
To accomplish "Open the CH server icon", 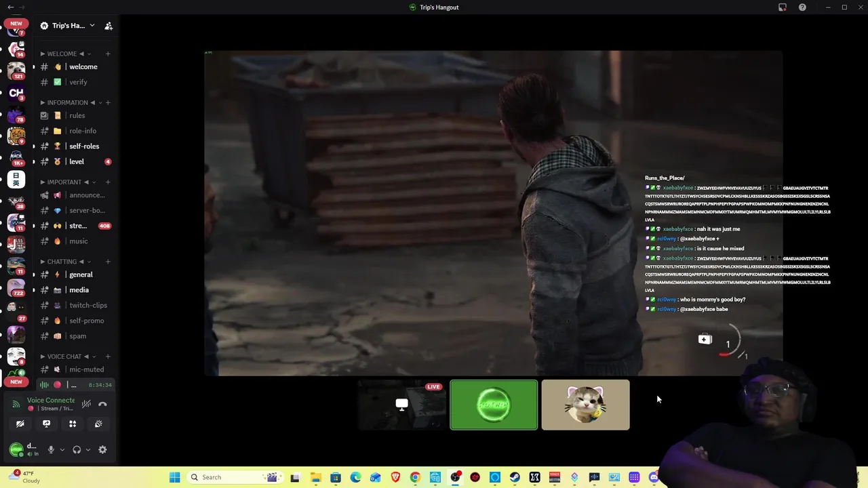I will coord(16,93).
